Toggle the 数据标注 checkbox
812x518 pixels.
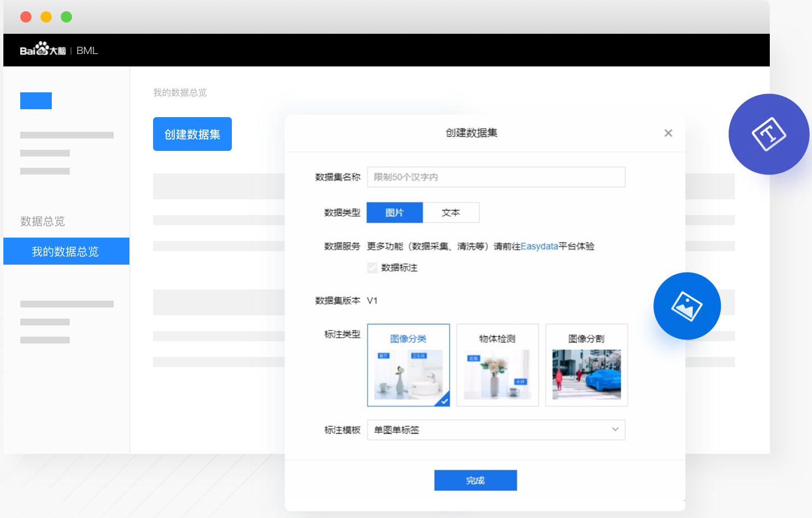point(372,267)
